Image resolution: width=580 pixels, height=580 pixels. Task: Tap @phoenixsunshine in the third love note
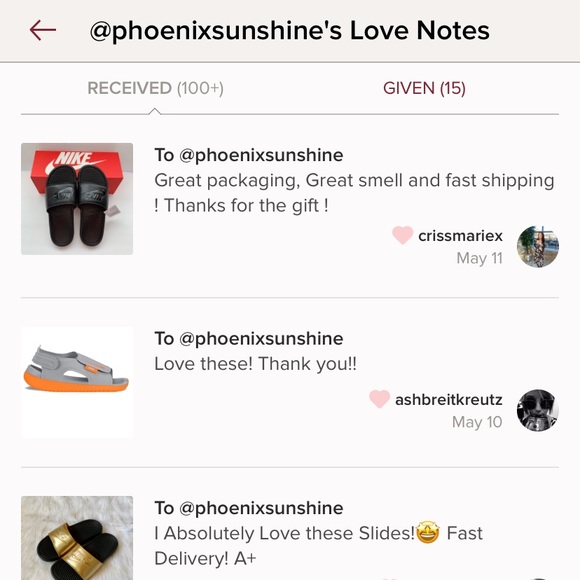pos(261,508)
